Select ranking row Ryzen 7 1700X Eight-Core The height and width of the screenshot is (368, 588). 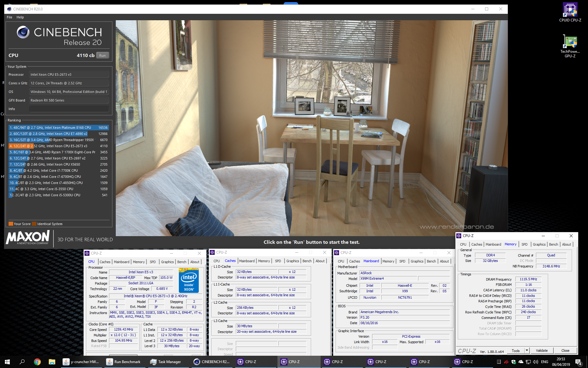click(x=58, y=152)
